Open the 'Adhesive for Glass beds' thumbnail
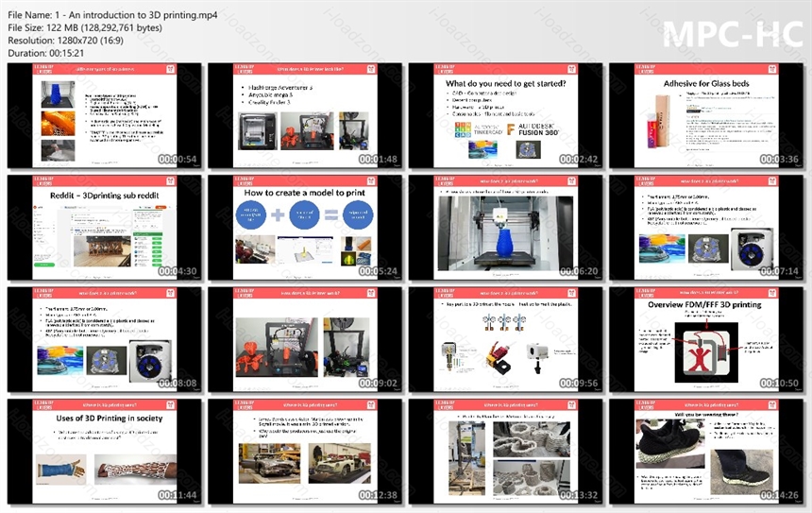The height and width of the screenshot is (513, 812). tap(706, 115)
